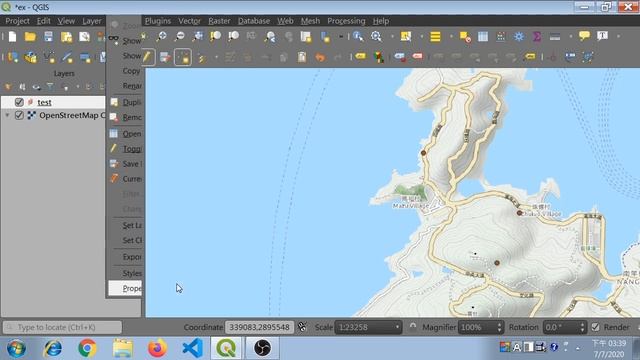640x360 pixels.
Task: Open Visual Studio Code from the taskbar
Action: coord(193,348)
